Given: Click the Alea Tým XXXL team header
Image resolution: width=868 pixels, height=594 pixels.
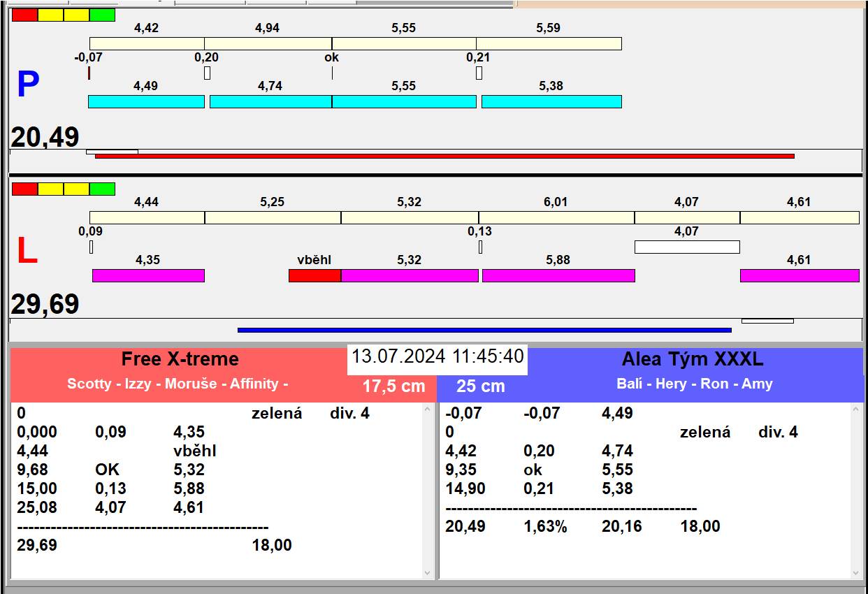Looking at the screenshot, I should click(693, 359).
